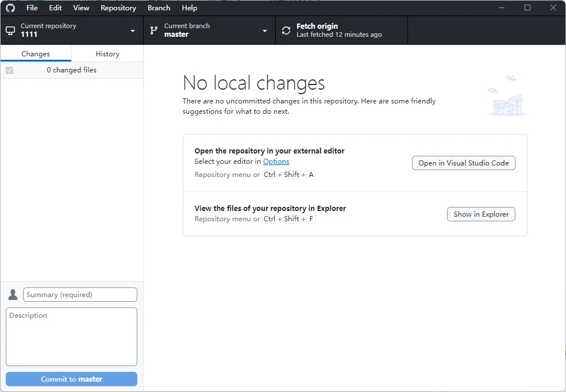The height and width of the screenshot is (392, 566).
Task: Click the branch icon beside Current branch
Action: tap(154, 30)
